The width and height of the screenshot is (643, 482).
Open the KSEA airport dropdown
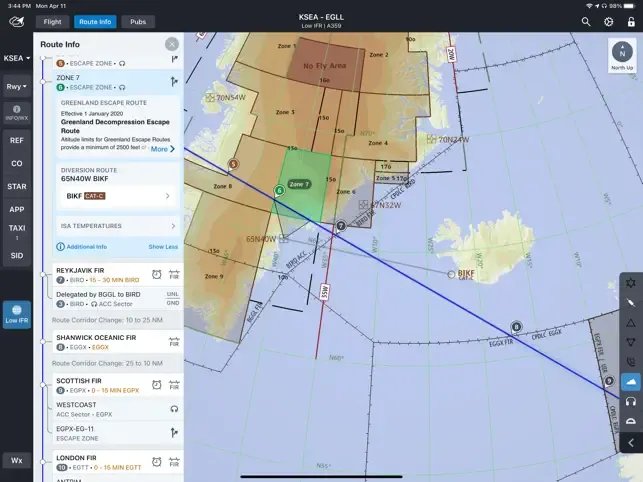(x=17, y=58)
